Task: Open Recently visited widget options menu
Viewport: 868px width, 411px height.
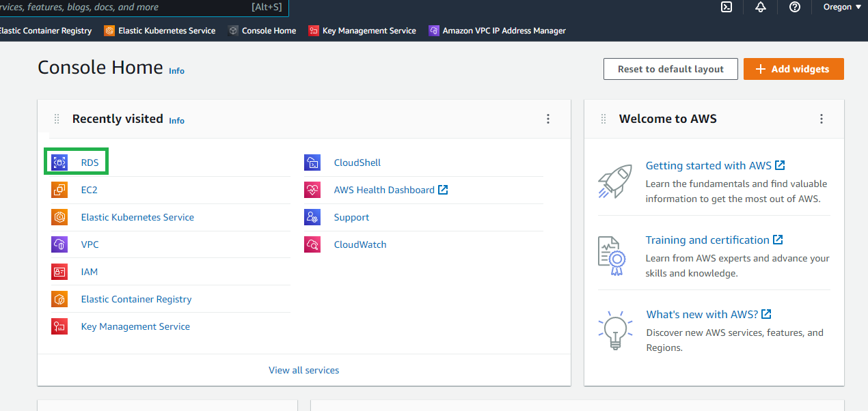Action: [547, 119]
